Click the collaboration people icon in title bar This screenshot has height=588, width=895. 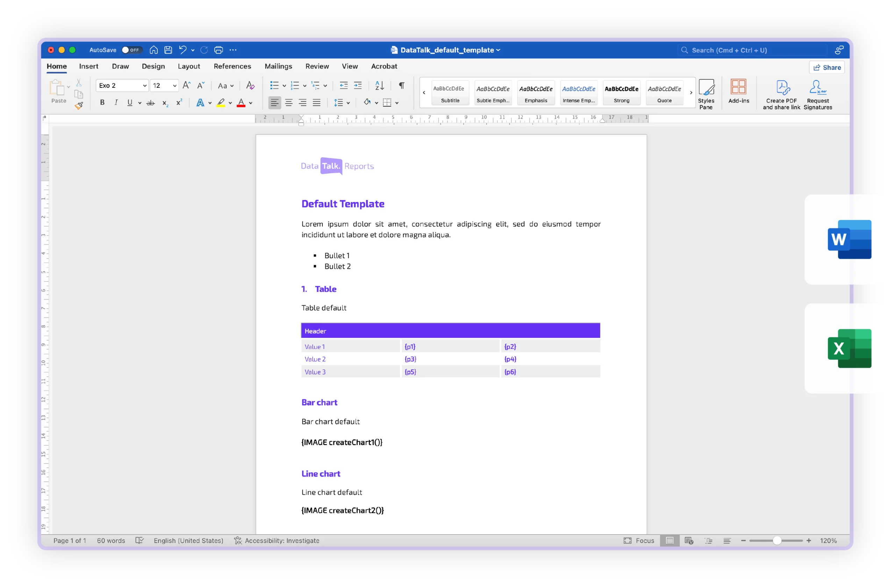[840, 50]
